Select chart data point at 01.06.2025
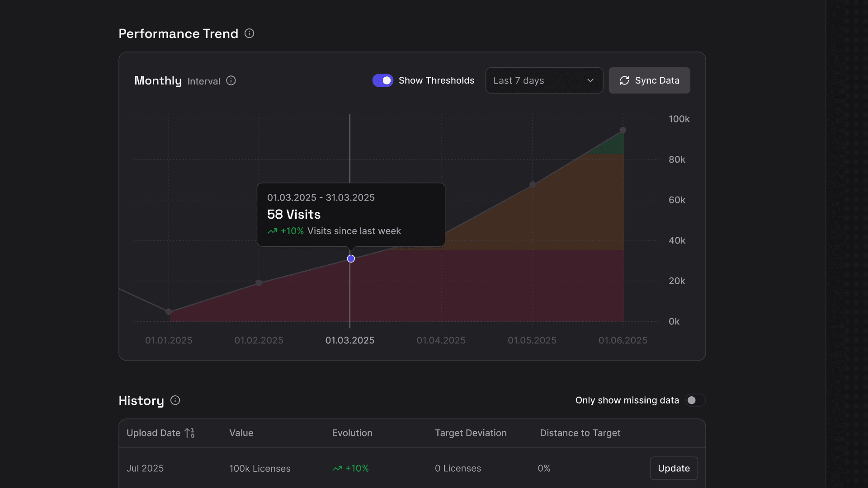Viewport: 868px width, 488px height. click(x=623, y=130)
